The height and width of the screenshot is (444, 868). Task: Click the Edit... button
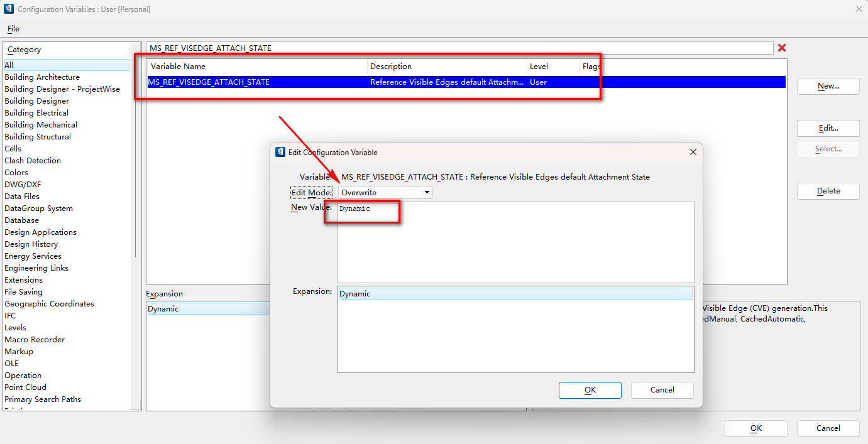click(x=828, y=128)
